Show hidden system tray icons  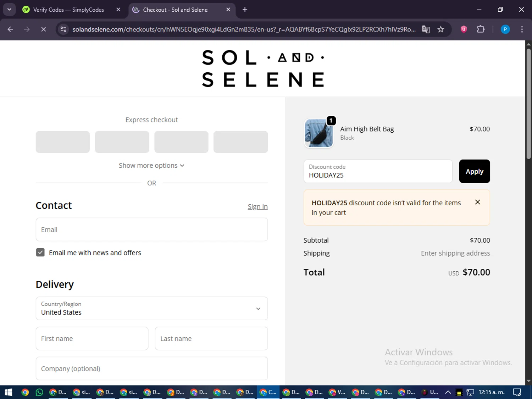pos(448,392)
